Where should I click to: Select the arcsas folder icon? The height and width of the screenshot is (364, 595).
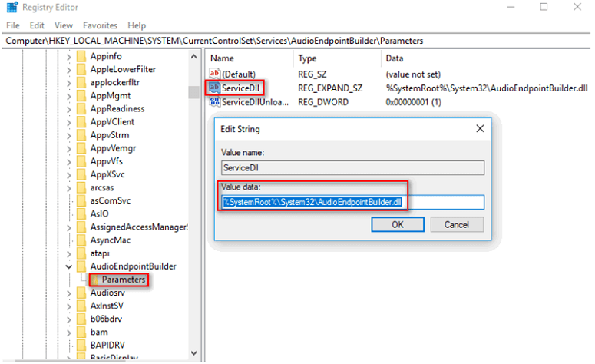pos(81,187)
